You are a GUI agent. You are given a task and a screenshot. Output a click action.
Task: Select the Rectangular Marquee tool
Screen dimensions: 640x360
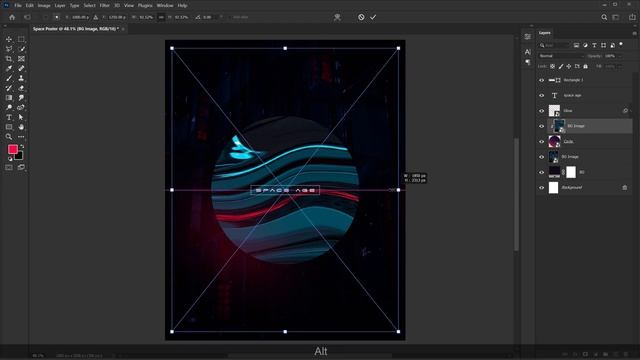(x=21, y=39)
